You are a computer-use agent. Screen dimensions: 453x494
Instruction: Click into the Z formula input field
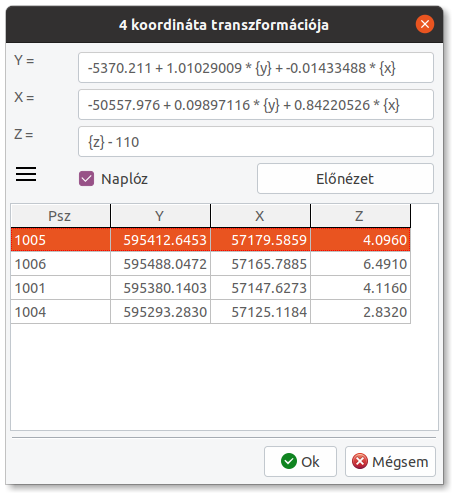pos(256,142)
